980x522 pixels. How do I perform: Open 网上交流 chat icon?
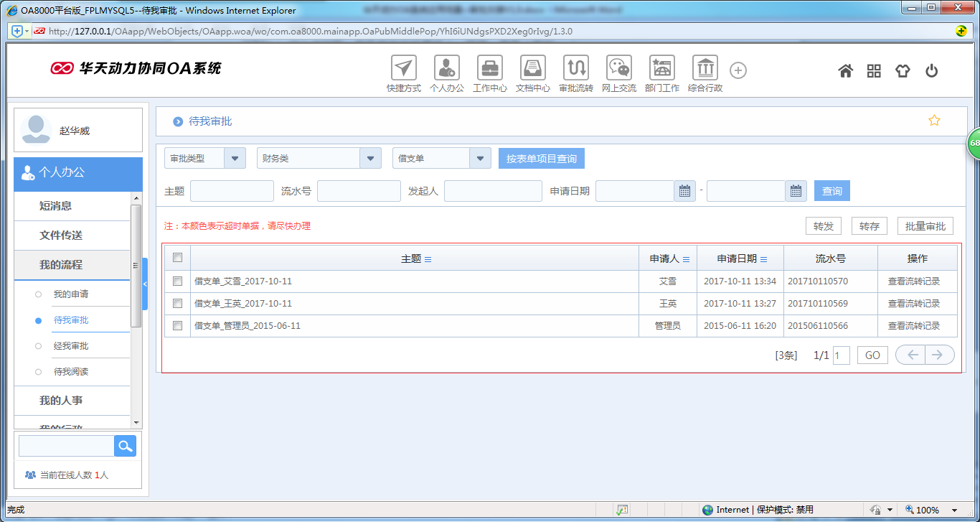pyautogui.click(x=619, y=68)
